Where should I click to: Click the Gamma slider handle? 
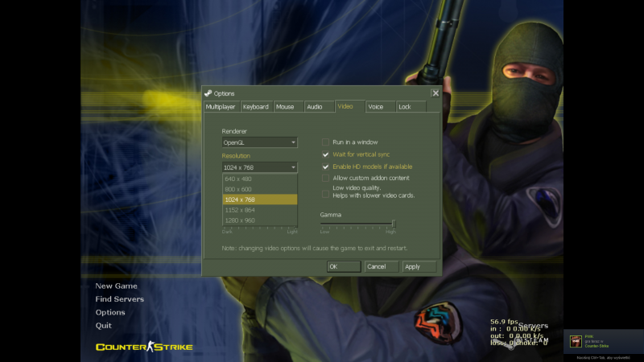[394, 224]
